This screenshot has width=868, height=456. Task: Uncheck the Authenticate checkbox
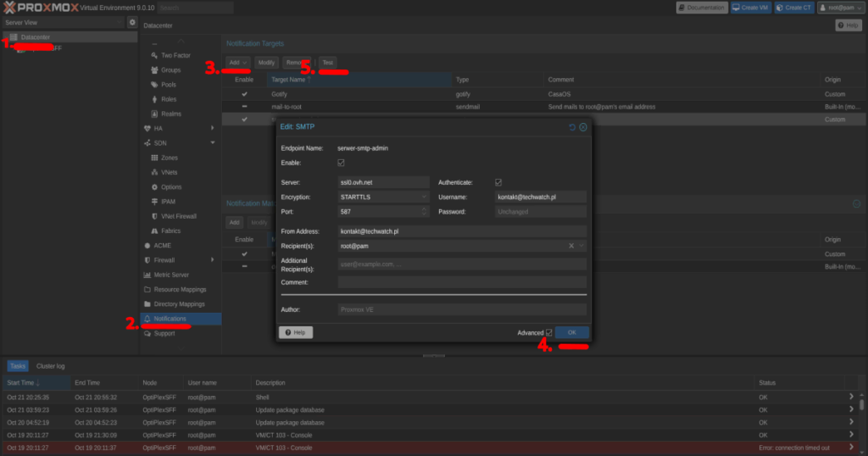pyautogui.click(x=498, y=182)
